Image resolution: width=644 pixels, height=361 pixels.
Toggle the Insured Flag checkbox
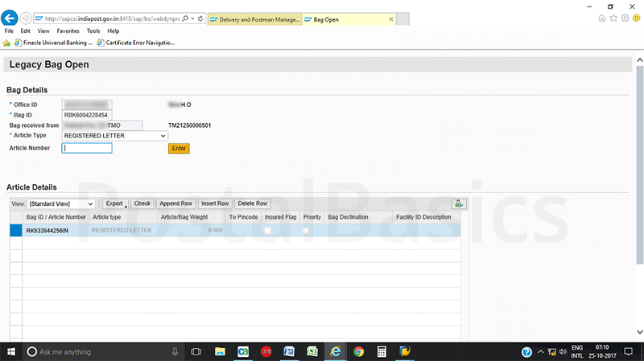click(268, 231)
